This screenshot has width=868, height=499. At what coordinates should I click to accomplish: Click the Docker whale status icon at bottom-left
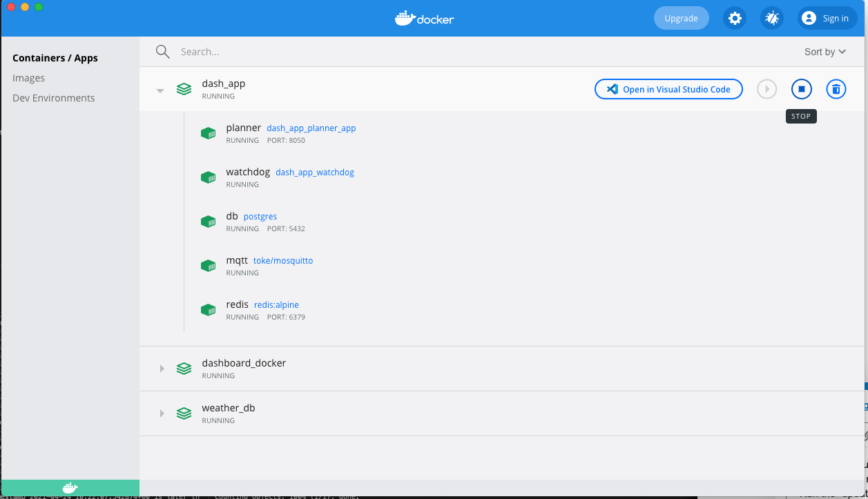[x=70, y=488]
